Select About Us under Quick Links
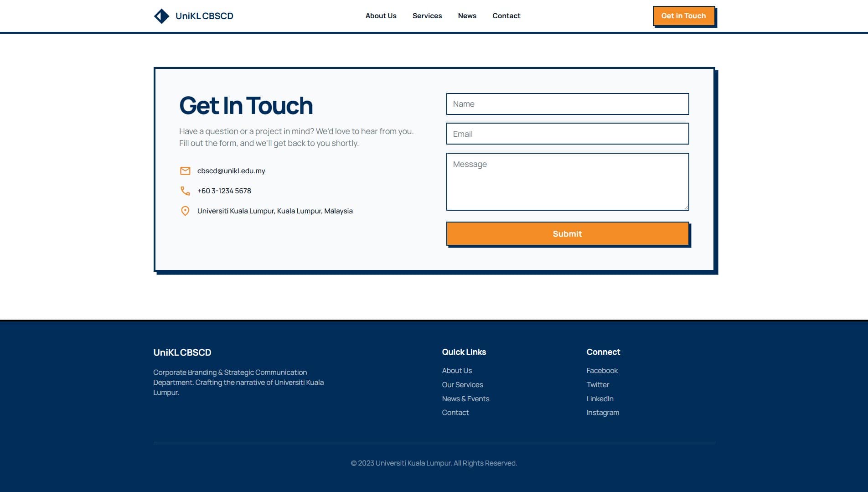868x492 pixels. click(x=457, y=370)
